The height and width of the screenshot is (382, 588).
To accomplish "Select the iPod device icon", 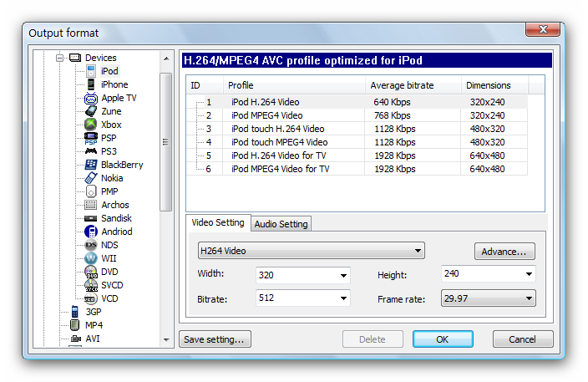I will pyautogui.click(x=91, y=71).
